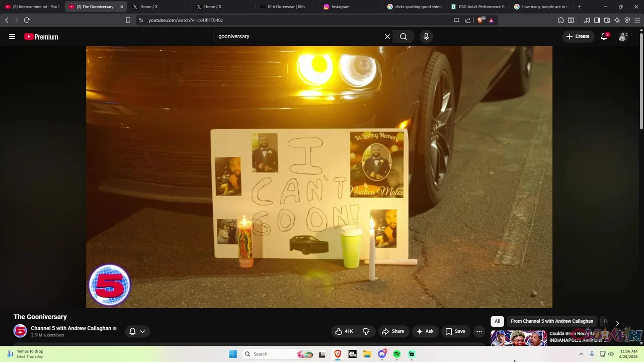Click the Ask button
The height and width of the screenshot is (362, 644).
[x=425, y=331]
